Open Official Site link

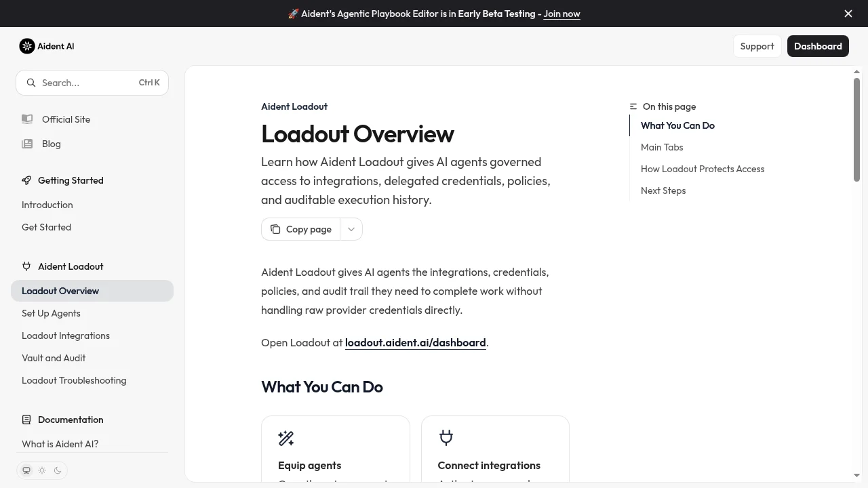(66, 119)
